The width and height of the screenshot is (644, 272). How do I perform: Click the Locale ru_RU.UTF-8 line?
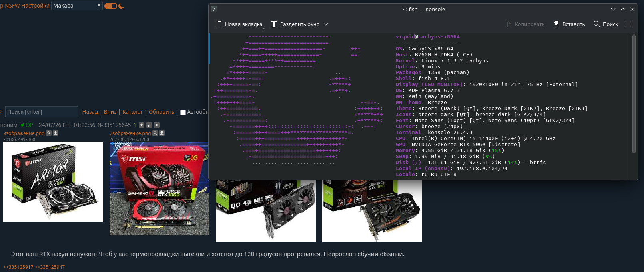click(426, 175)
